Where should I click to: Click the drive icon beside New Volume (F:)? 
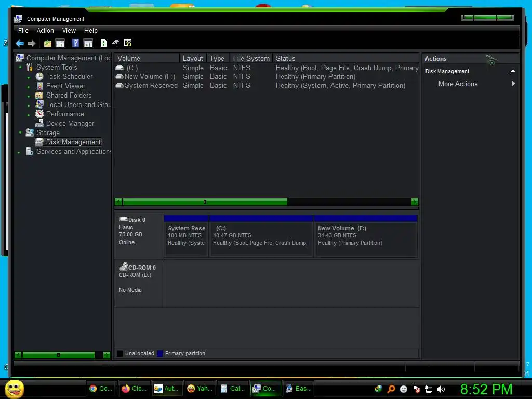pyautogui.click(x=119, y=77)
